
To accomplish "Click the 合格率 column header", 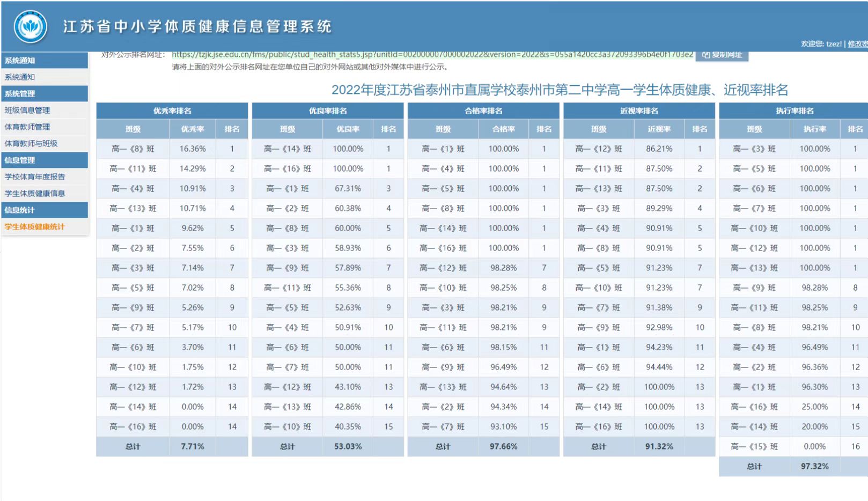I will [x=504, y=129].
